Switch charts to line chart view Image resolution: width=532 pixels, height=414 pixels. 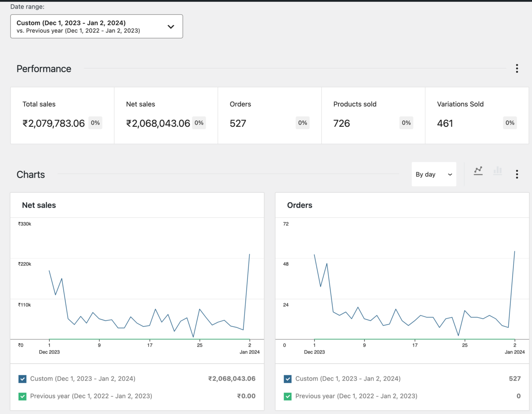click(478, 170)
